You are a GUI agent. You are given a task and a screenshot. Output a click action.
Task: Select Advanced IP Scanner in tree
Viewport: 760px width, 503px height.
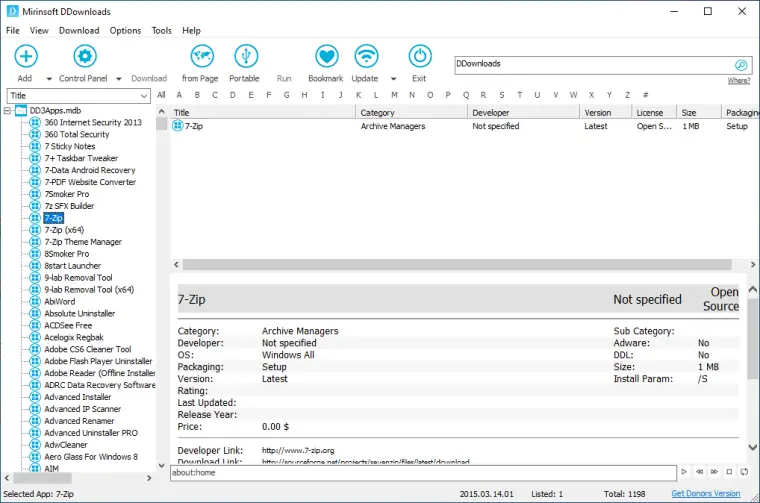82,409
